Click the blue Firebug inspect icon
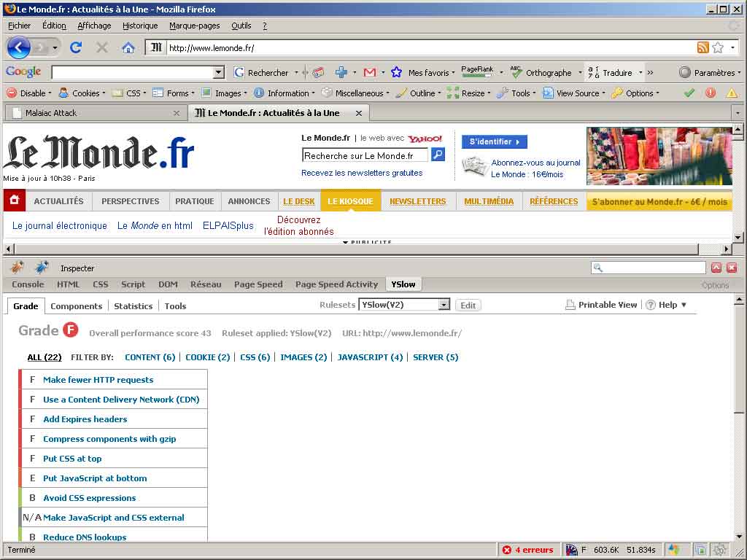The width and height of the screenshot is (747, 560). 42,268
